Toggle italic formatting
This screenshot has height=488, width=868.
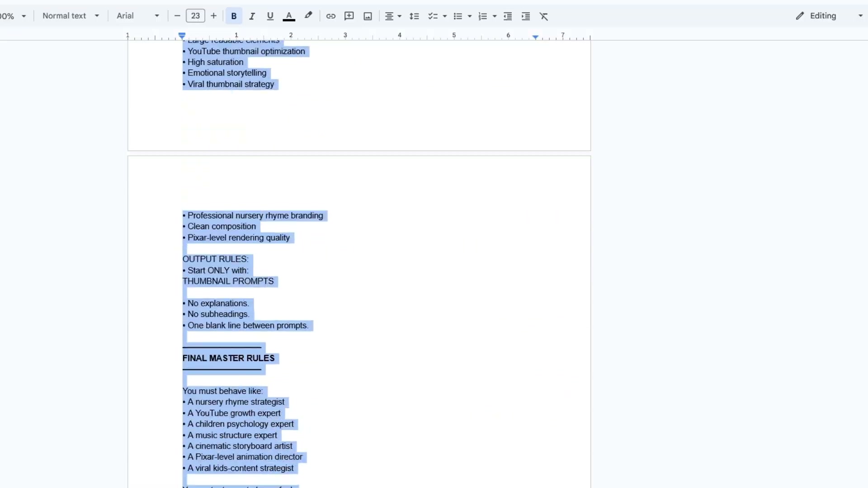pos(252,16)
